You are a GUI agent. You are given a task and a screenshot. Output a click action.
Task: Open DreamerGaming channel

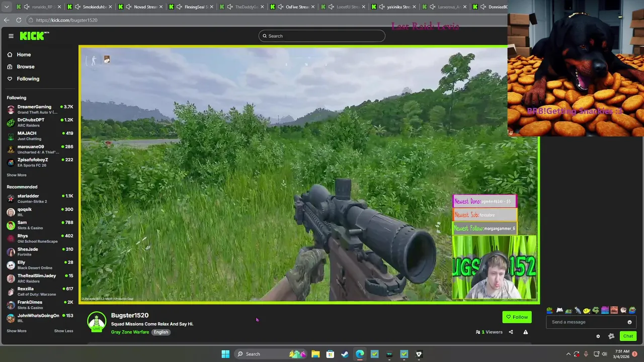40,109
